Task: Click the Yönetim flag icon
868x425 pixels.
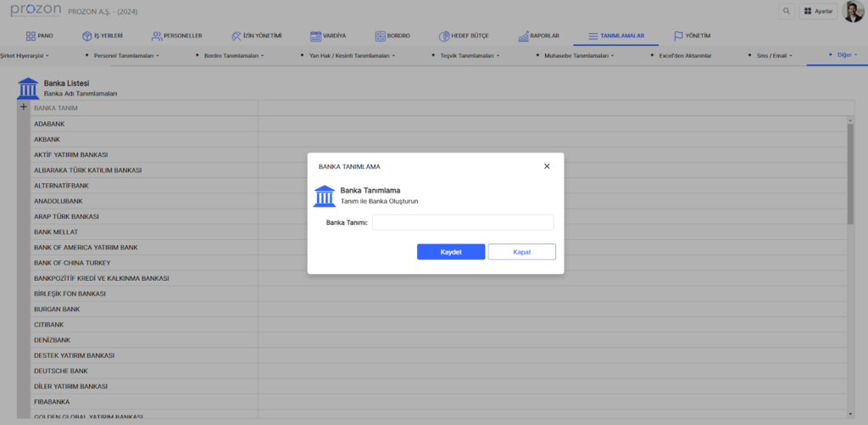Action: [x=678, y=36]
